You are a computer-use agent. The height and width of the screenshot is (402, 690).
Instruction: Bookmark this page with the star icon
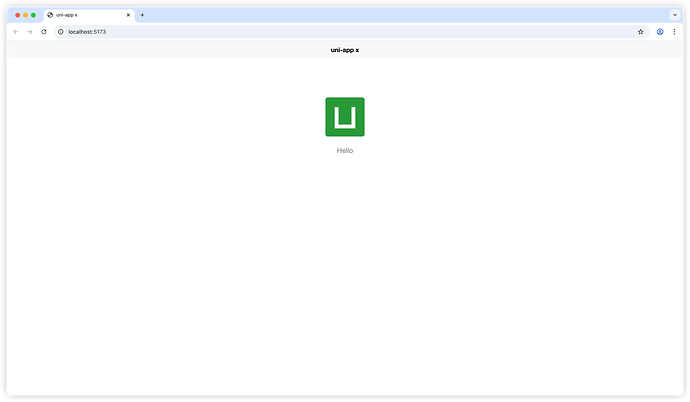coord(640,32)
